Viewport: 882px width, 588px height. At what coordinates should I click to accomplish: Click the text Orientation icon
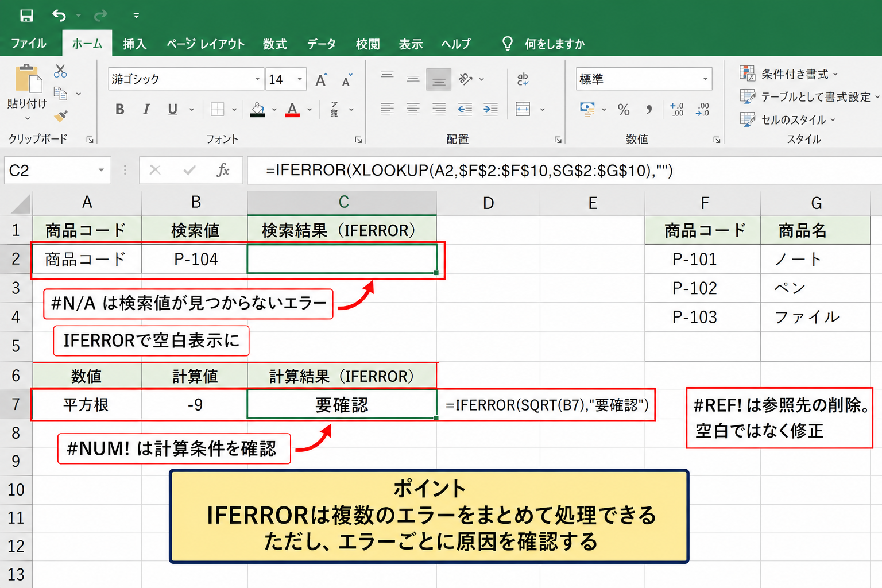coord(466,79)
